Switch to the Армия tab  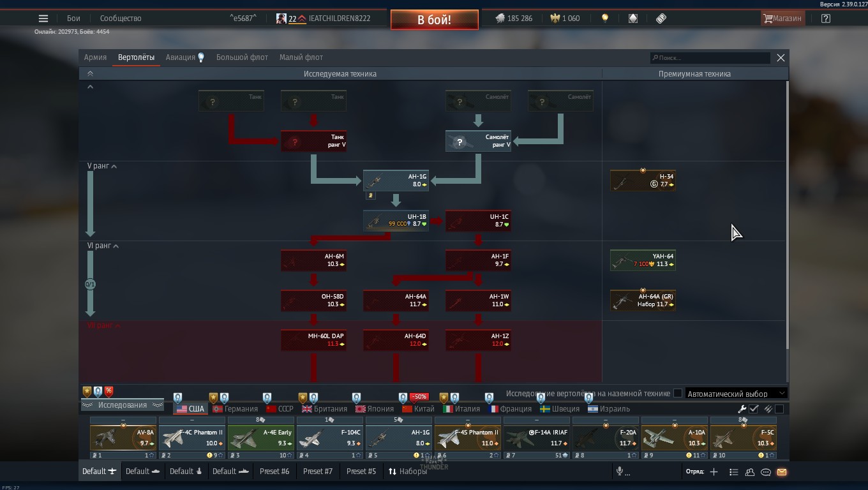pos(95,57)
